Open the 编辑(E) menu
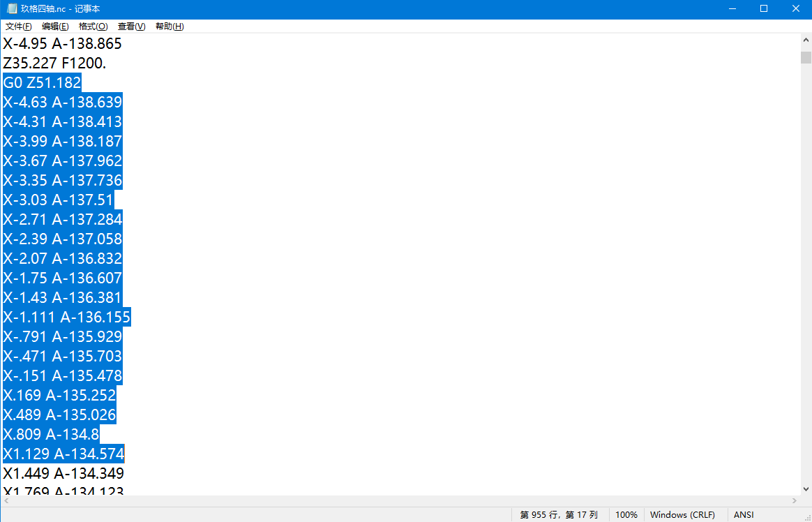 (x=55, y=27)
